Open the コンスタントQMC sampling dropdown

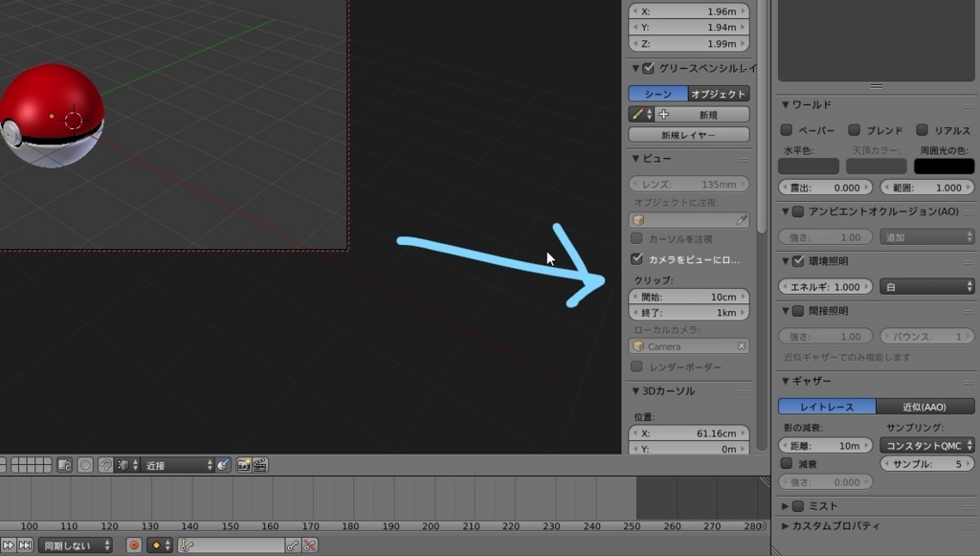(x=926, y=445)
